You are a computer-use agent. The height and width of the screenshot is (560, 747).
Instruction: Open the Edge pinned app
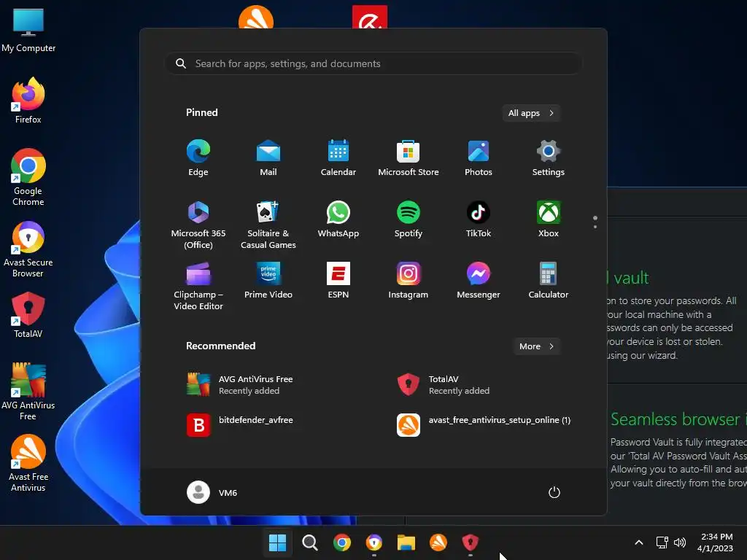coord(198,158)
